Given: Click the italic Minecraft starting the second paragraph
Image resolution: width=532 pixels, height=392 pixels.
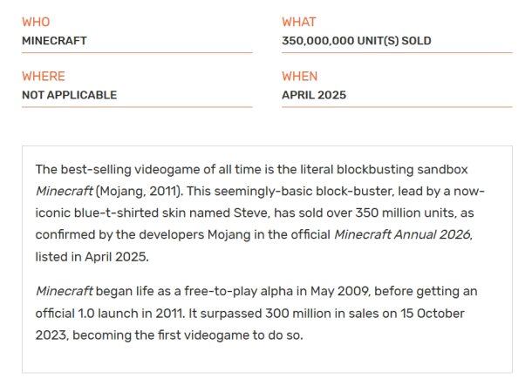Looking at the screenshot, I should point(63,291).
